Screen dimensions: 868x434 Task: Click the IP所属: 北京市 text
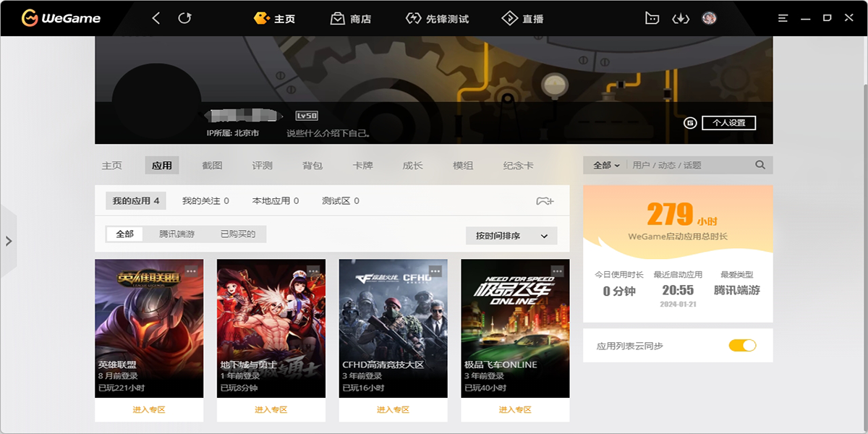pyautogui.click(x=233, y=134)
